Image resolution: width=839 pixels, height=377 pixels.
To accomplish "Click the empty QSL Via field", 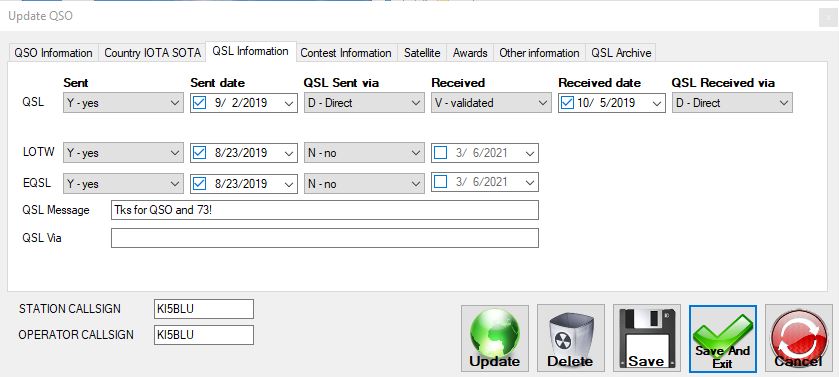I will pos(325,238).
